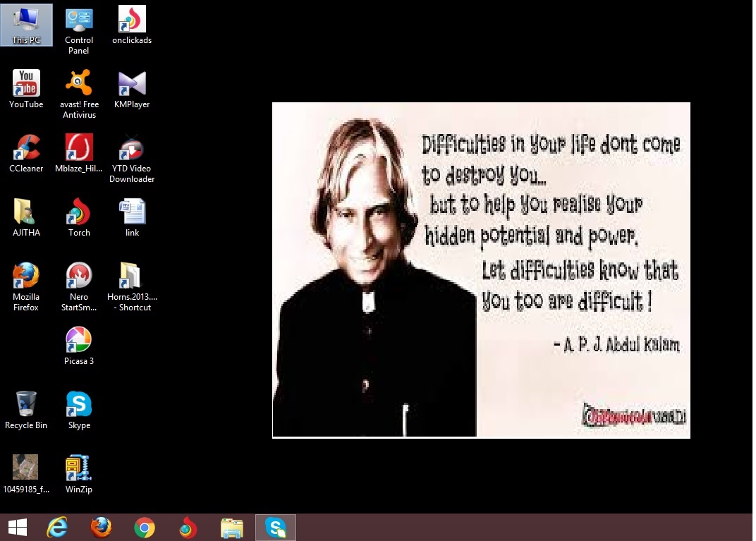Screen dimensions: 756x541
Task: Open Google Chrome from the taskbar
Action: click(x=144, y=527)
